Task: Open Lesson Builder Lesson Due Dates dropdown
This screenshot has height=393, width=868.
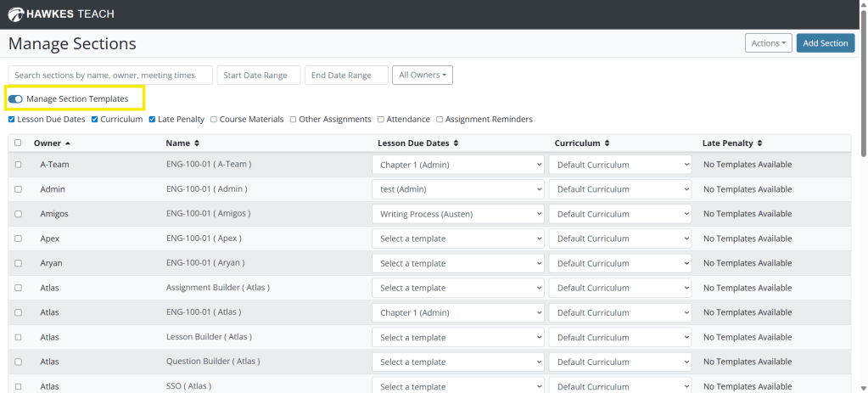Action: [x=458, y=337]
